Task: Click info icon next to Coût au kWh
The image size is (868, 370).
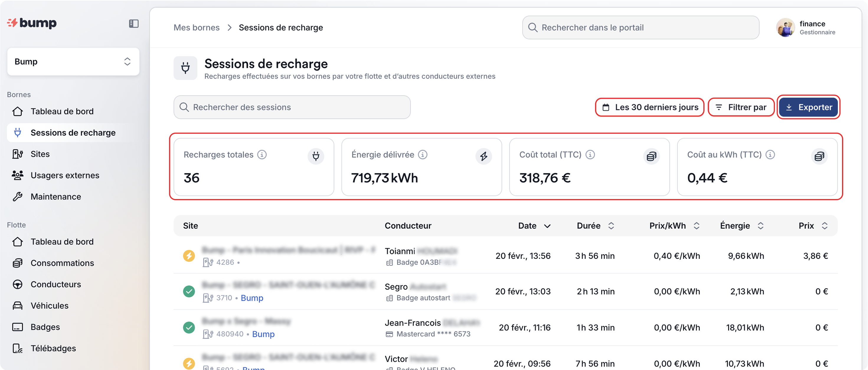Action: (x=770, y=154)
